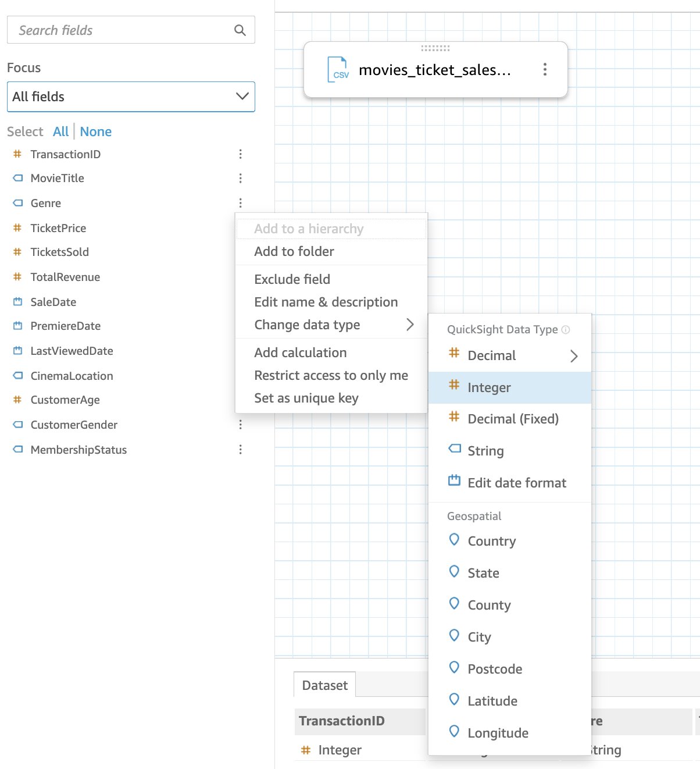The width and height of the screenshot is (700, 769).
Task: Click the All link to select all fields
Action: coord(60,131)
